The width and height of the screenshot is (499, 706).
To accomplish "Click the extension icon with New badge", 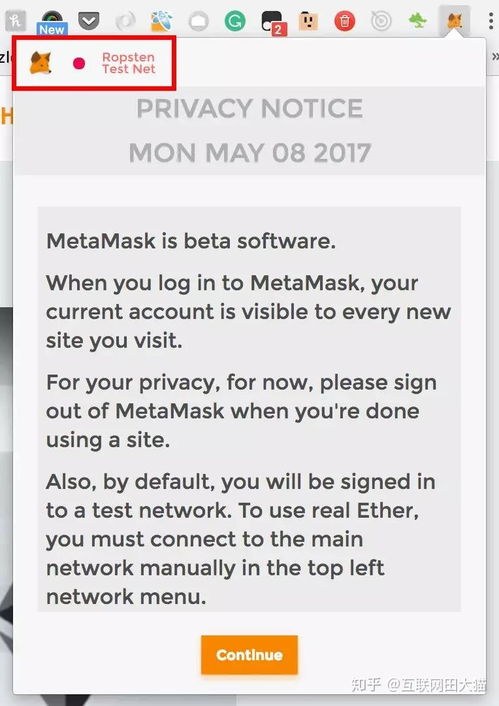I will [52, 21].
